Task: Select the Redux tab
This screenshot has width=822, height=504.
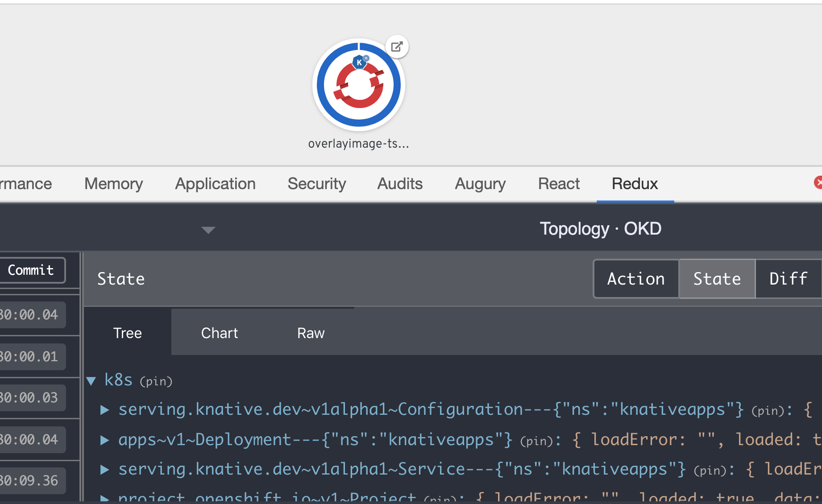Action: click(x=635, y=184)
